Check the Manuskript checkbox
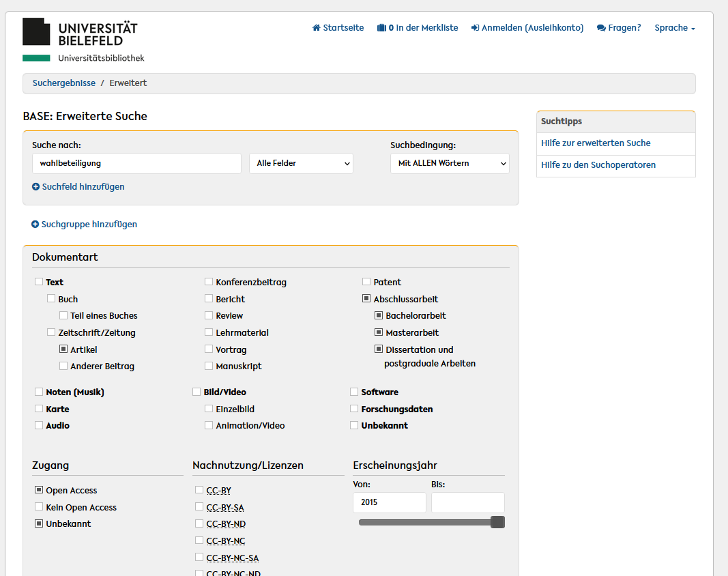728x576 pixels. click(x=209, y=366)
